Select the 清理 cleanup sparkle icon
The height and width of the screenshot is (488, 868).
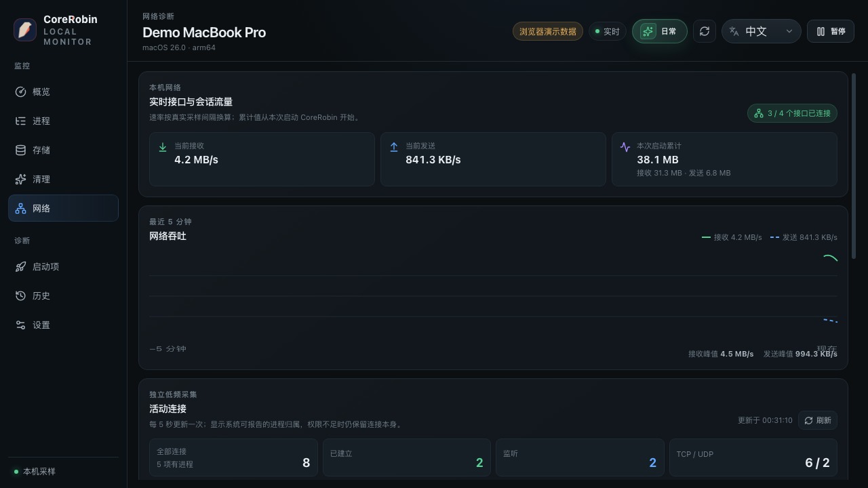click(x=20, y=179)
